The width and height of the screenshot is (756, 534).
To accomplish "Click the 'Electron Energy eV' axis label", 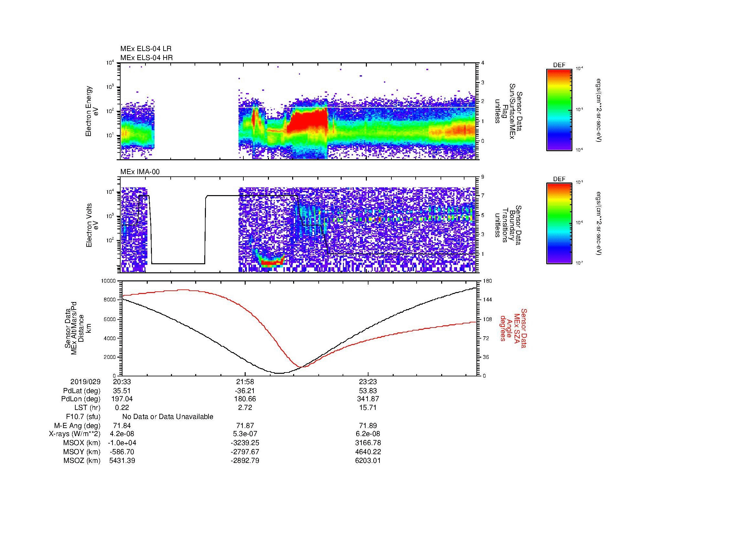I will point(92,111).
